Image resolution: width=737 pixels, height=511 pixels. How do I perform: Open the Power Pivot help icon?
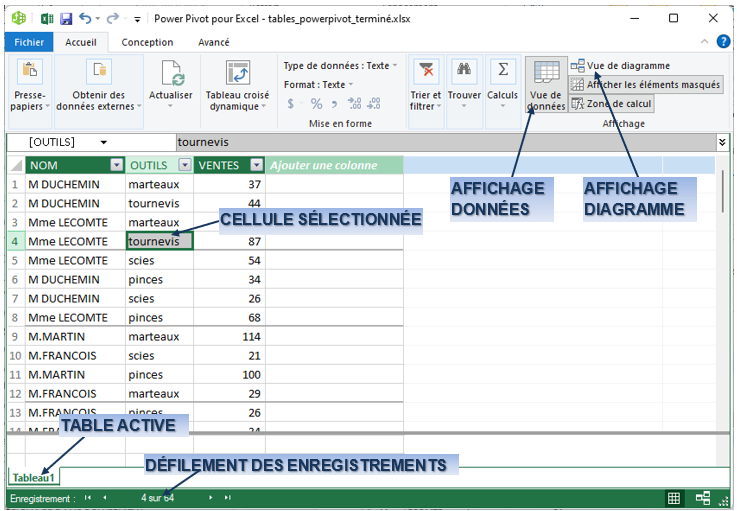pos(723,41)
